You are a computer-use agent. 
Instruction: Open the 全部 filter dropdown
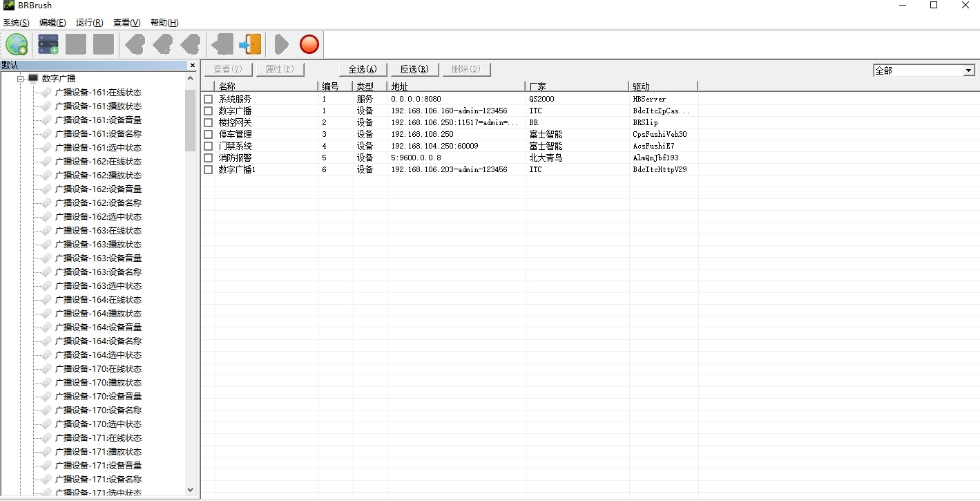(x=969, y=70)
